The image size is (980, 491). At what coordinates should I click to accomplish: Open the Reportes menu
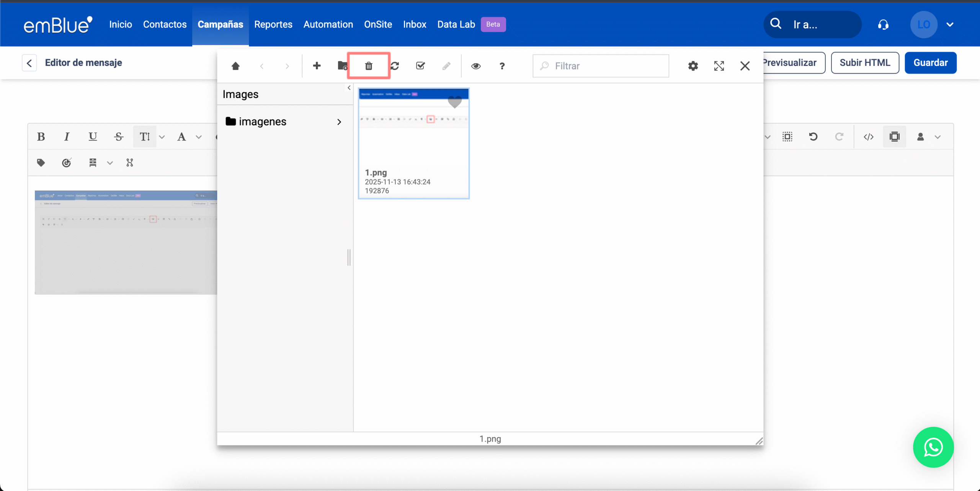[273, 24]
